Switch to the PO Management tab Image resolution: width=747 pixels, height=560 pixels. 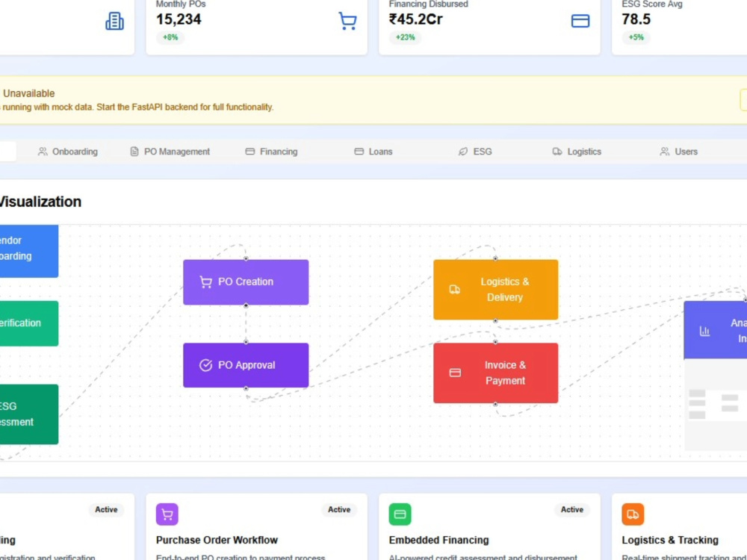[x=170, y=152]
